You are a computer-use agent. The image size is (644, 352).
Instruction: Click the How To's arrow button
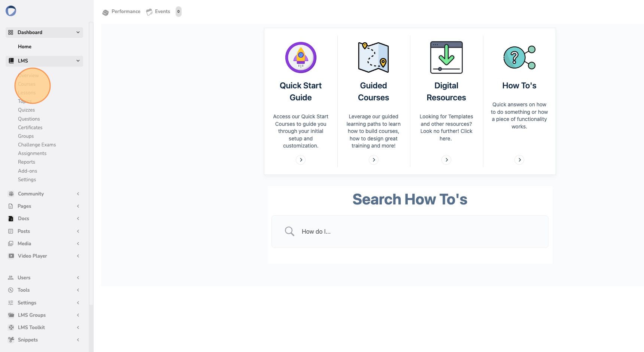[x=519, y=160]
